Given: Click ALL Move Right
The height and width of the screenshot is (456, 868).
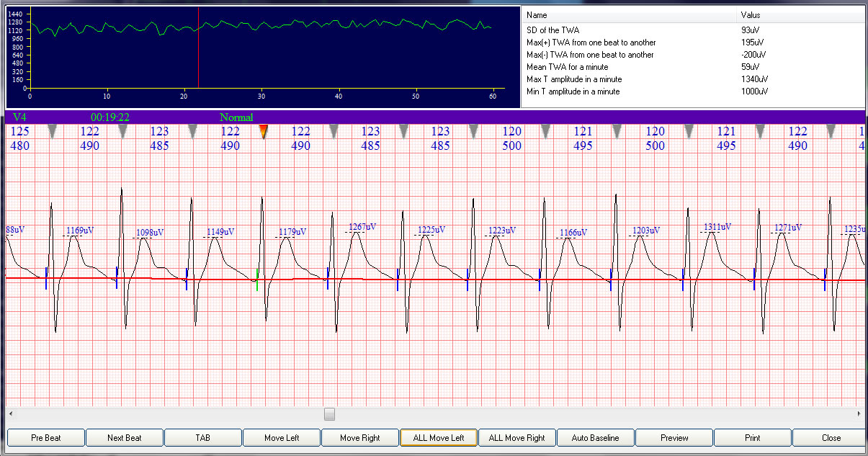Looking at the screenshot, I should [516, 437].
